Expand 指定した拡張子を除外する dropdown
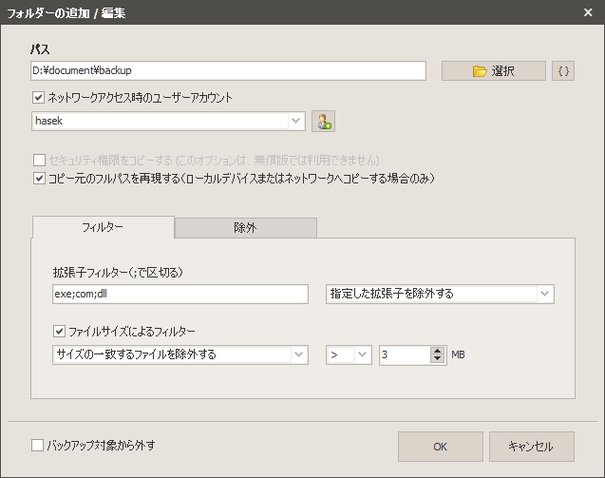 tap(544, 294)
